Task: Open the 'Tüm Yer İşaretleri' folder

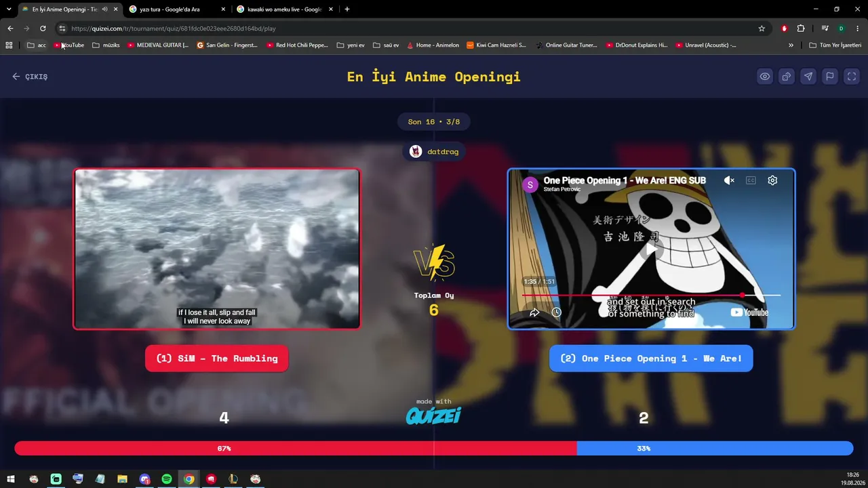Action: pyautogui.click(x=835, y=45)
